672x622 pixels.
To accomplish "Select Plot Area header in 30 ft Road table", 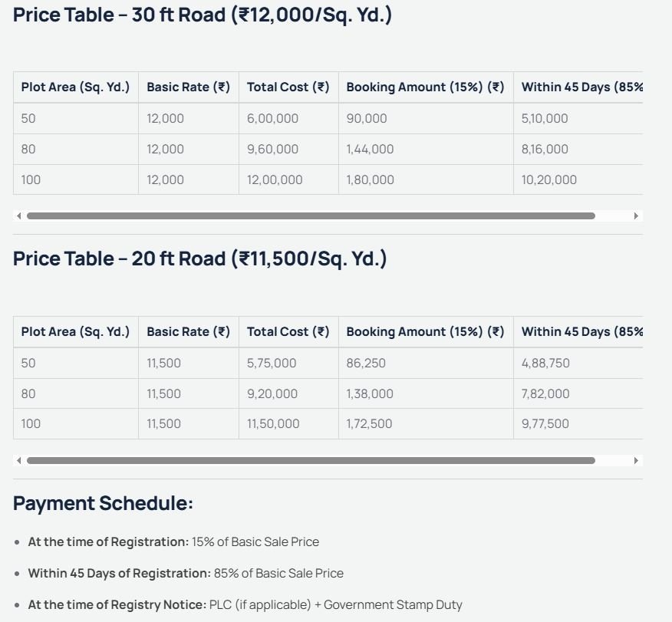I will (75, 87).
